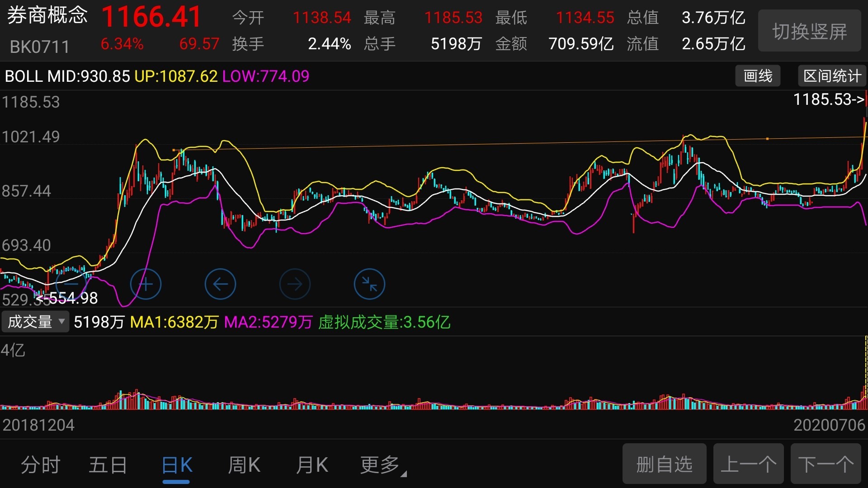868x488 pixels.
Task: Click the BK0711 code
Action: pos(40,47)
